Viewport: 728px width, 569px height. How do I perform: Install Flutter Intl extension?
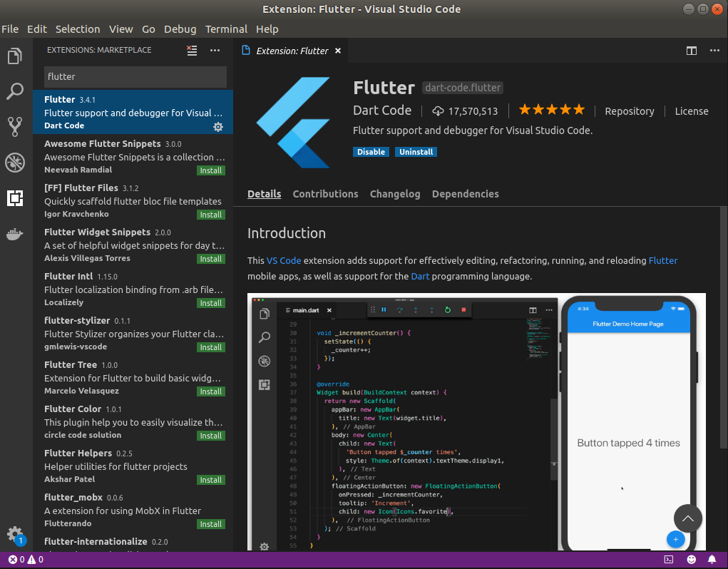[211, 302]
